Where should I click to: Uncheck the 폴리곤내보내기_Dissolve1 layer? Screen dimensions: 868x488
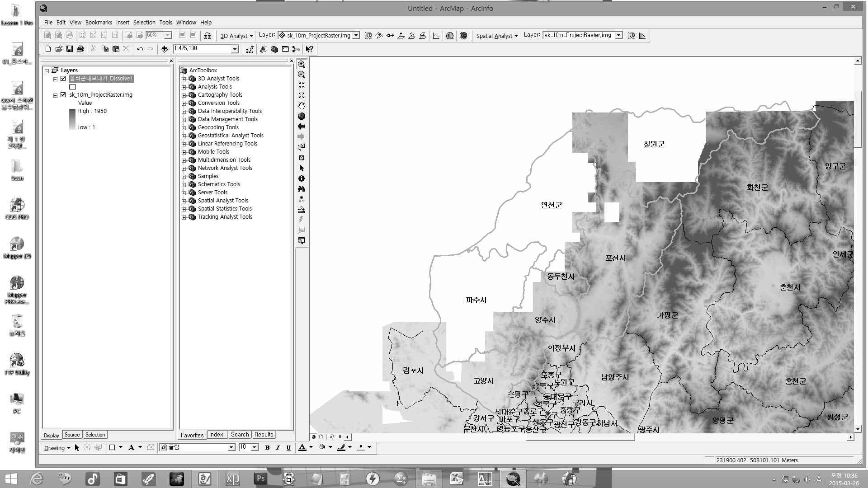63,79
